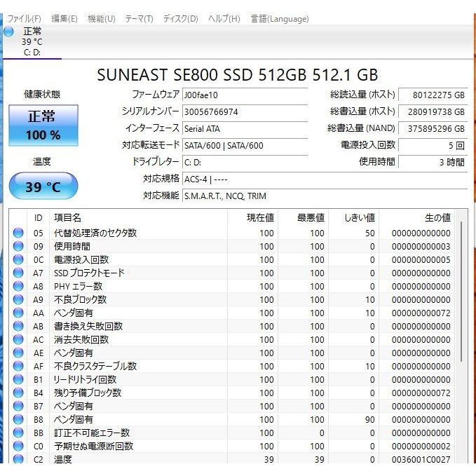Click the status orb for row AB 書き換え失敗回数

point(18,326)
